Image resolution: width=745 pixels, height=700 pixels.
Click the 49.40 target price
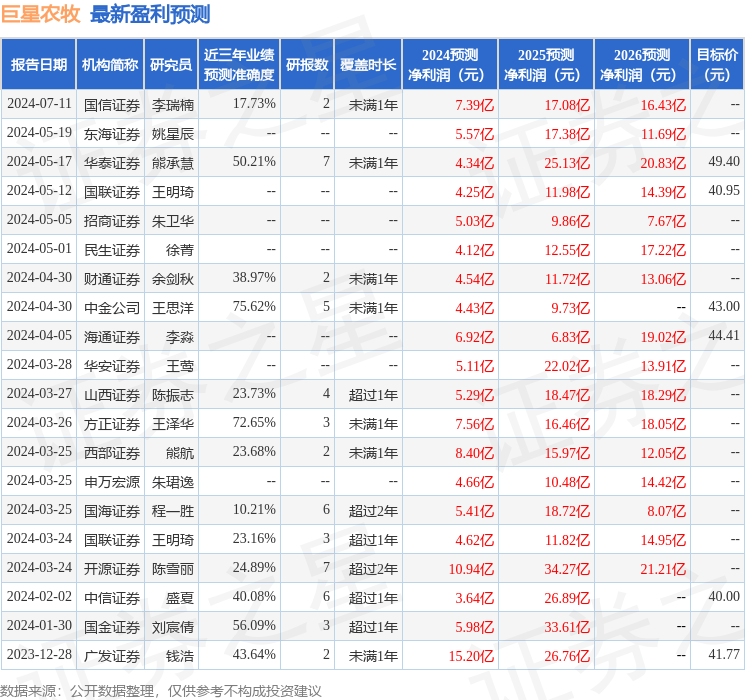(724, 162)
